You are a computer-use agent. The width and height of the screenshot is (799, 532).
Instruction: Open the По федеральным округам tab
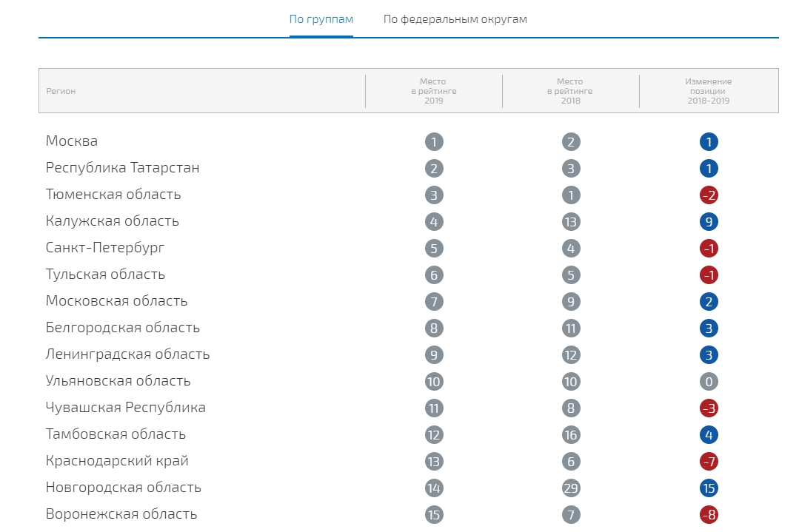click(x=455, y=19)
